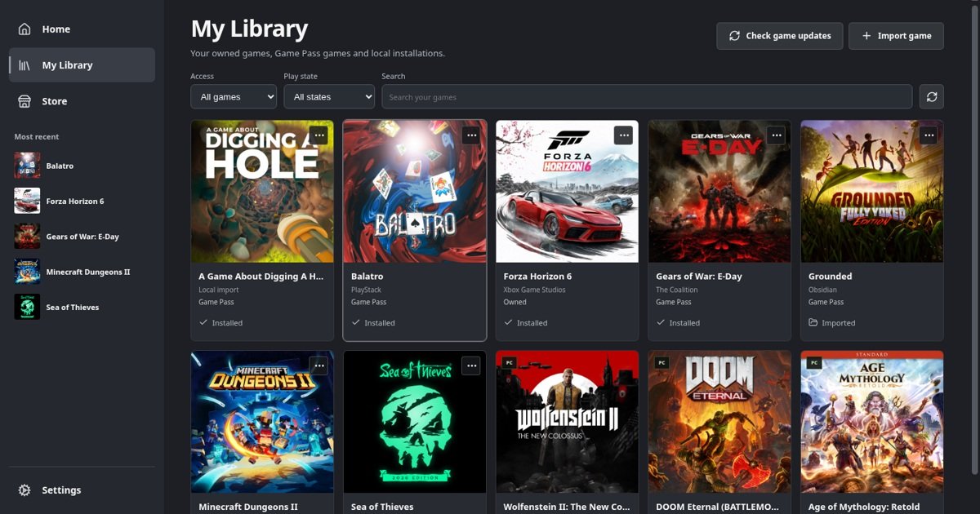Viewport: 980px width, 514px height.
Task: Open the DOOM Eternal cover art
Action: point(719,422)
